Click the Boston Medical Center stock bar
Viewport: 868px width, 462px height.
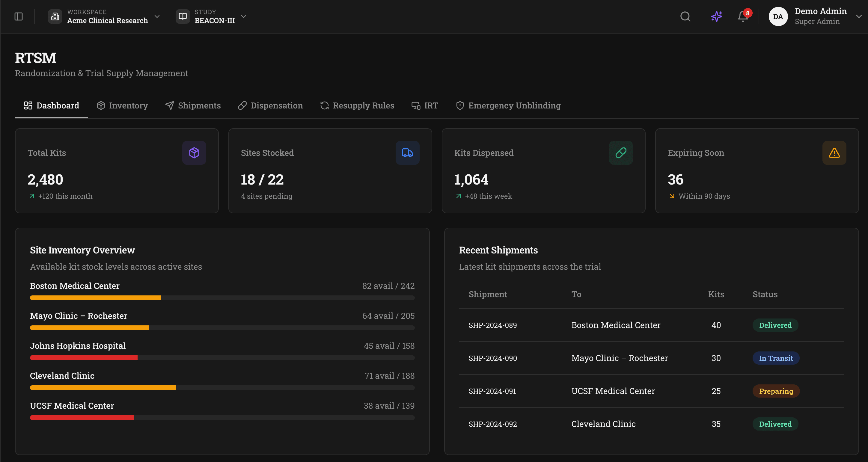pos(222,298)
